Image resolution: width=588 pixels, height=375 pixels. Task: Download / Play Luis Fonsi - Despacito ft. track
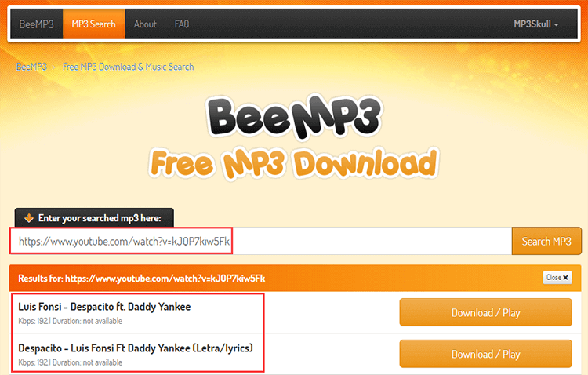485,312
